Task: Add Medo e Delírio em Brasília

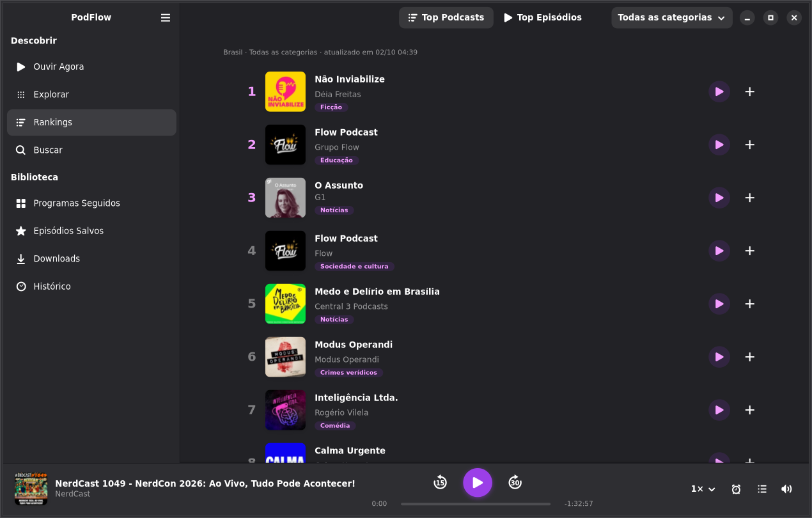Action: 750,304
